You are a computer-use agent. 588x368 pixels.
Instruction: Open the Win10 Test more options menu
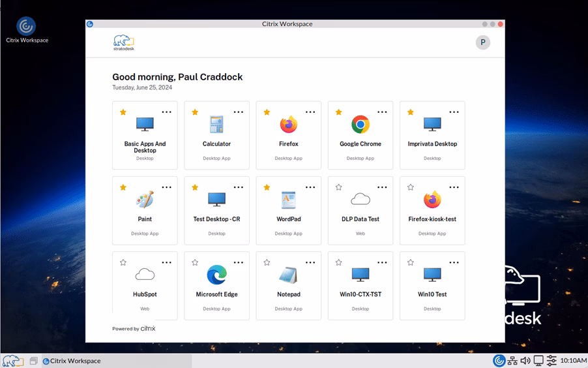pyautogui.click(x=454, y=262)
